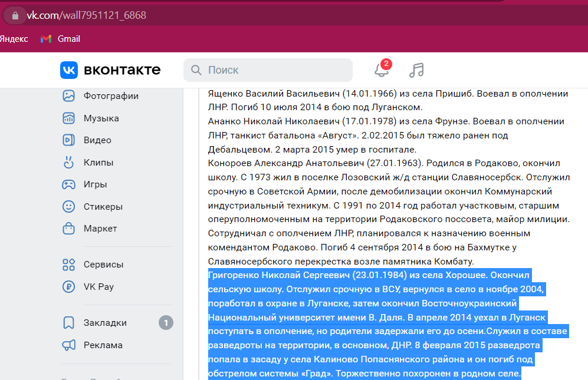Click the Музыка sidebar icon
The width and height of the screenshot is (588, 380).
click(68, 118)
